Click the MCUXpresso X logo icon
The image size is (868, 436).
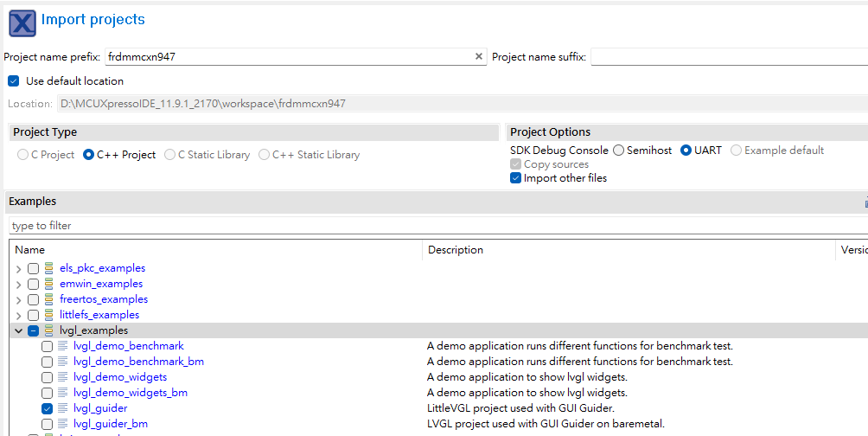(22, 22)
